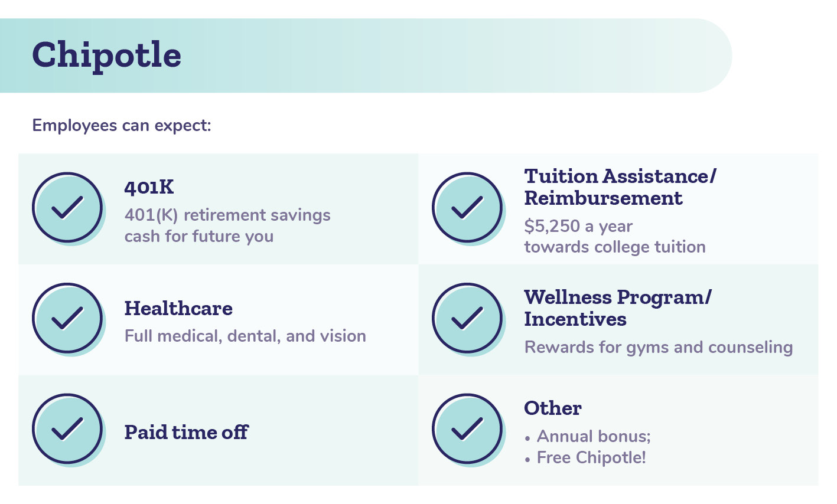
Task: Click 'Rewards for gyms and counseling' text
Action: [659, 347]
